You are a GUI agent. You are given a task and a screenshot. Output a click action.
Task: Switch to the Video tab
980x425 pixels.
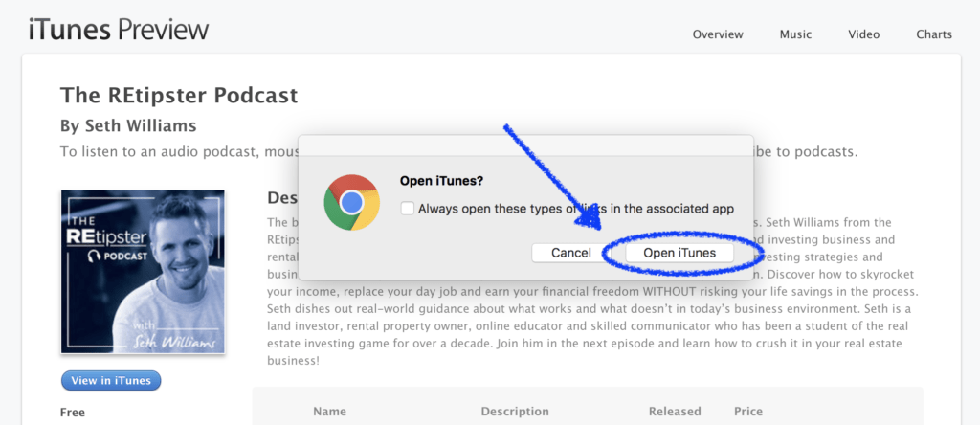[863, 34]
